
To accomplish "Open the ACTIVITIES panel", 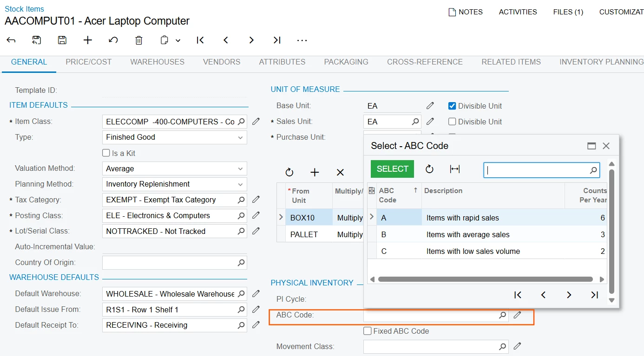I will pos(518,12).
